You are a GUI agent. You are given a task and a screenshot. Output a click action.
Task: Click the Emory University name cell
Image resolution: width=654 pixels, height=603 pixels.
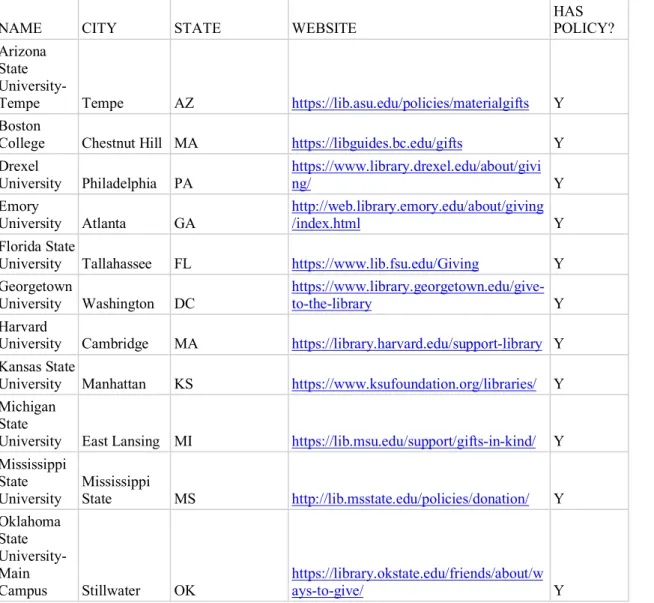[39, 214]
